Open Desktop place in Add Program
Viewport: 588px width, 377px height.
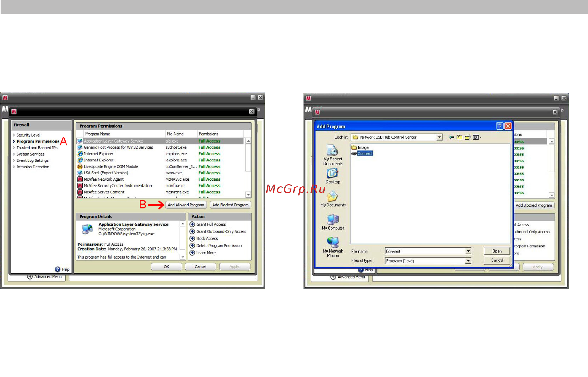pos(333,176)
